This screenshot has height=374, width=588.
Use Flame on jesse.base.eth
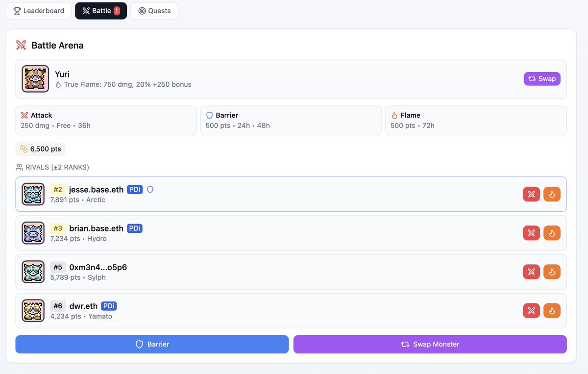coord(552,194)
